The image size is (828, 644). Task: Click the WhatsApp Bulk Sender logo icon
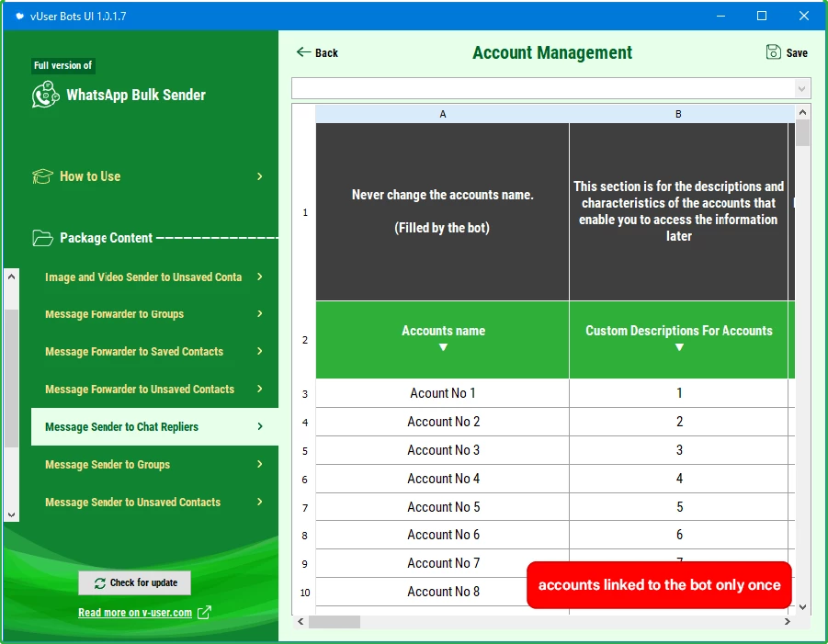pos(45,95)
